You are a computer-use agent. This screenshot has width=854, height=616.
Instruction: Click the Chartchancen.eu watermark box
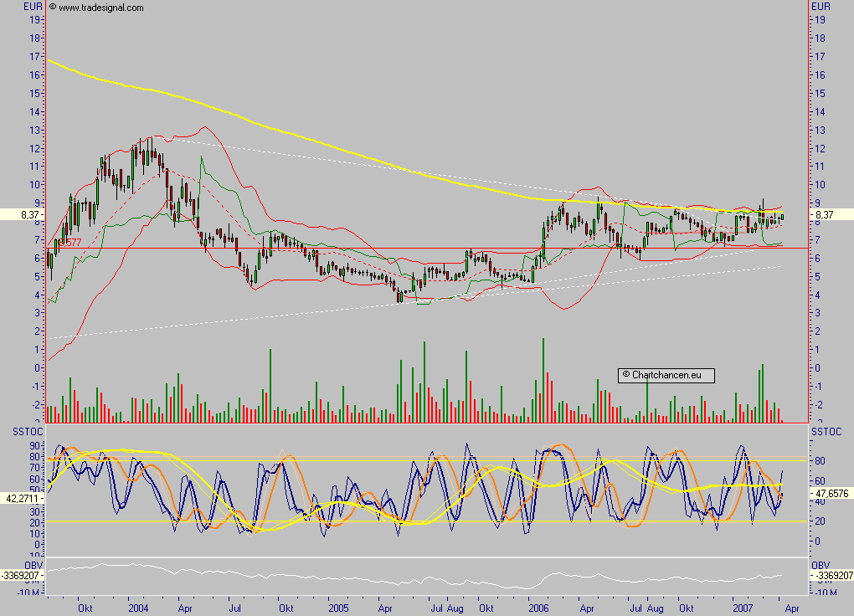click(666, 375)
